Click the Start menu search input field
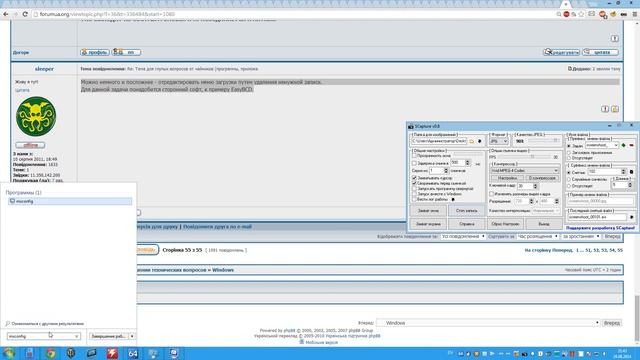The image size is (640, 360). (44, 336)
